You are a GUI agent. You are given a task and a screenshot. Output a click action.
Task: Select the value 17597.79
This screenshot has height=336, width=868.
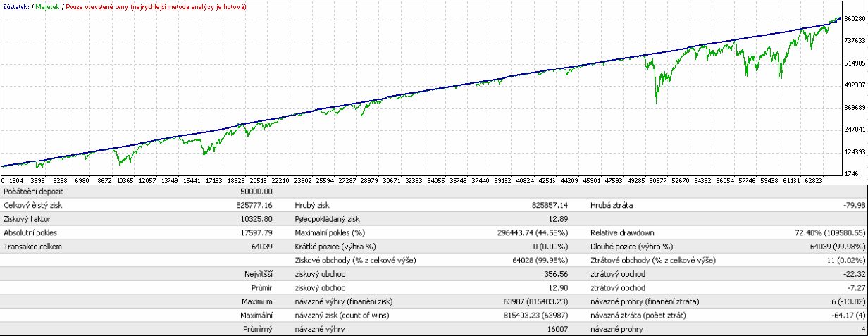coord(256,232)
